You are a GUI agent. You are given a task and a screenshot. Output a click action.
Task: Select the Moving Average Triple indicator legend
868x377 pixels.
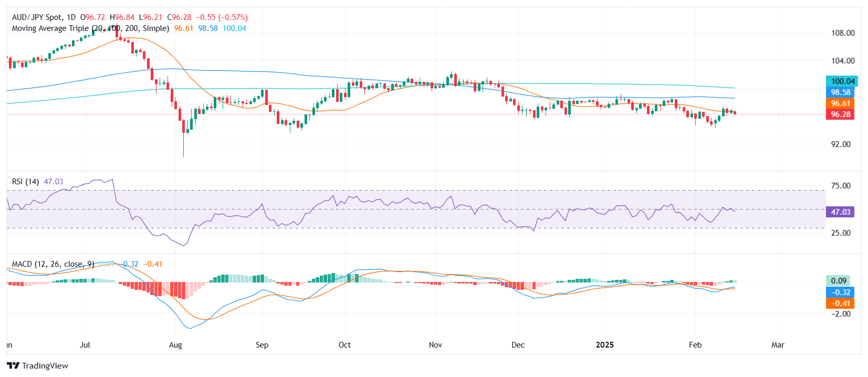pos(90,28)
